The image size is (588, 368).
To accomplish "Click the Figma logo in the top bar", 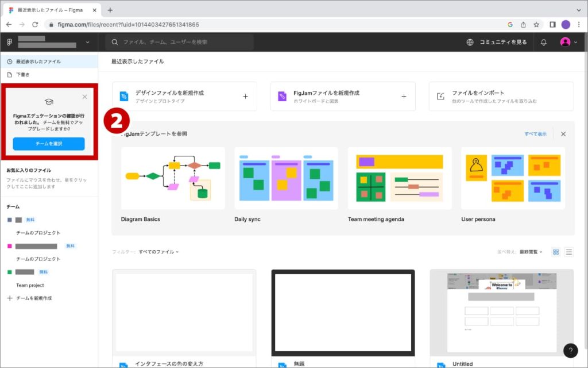I will (x=10, y=42).
